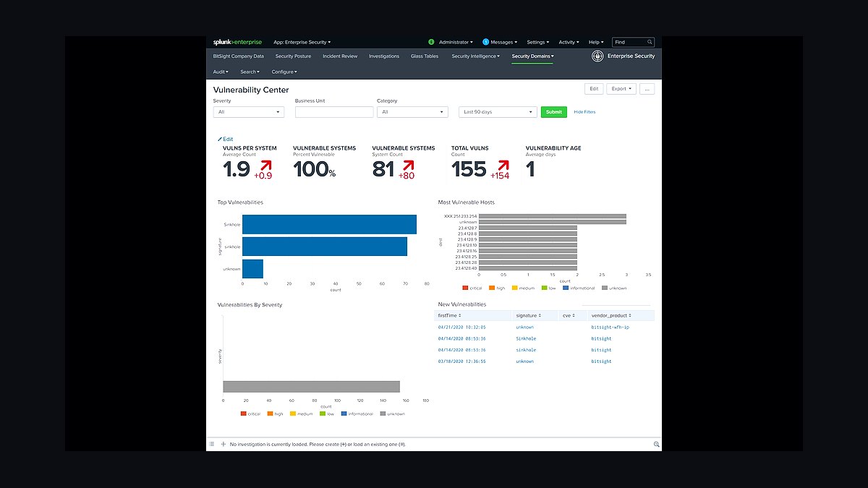
Task: Toggle informational in Vulnerabilities By Severity legend
Action: point(357,414)
